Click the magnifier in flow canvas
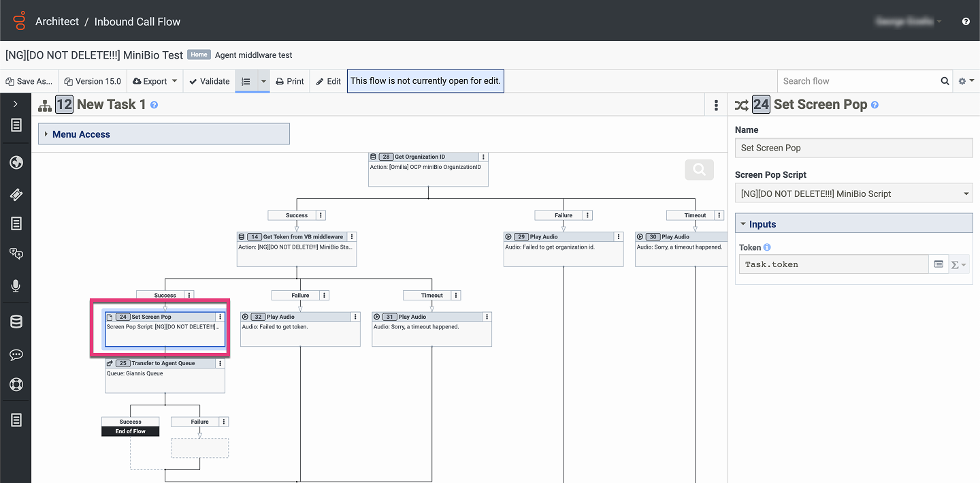Viewport: 980px width, 483px height. 699,170
